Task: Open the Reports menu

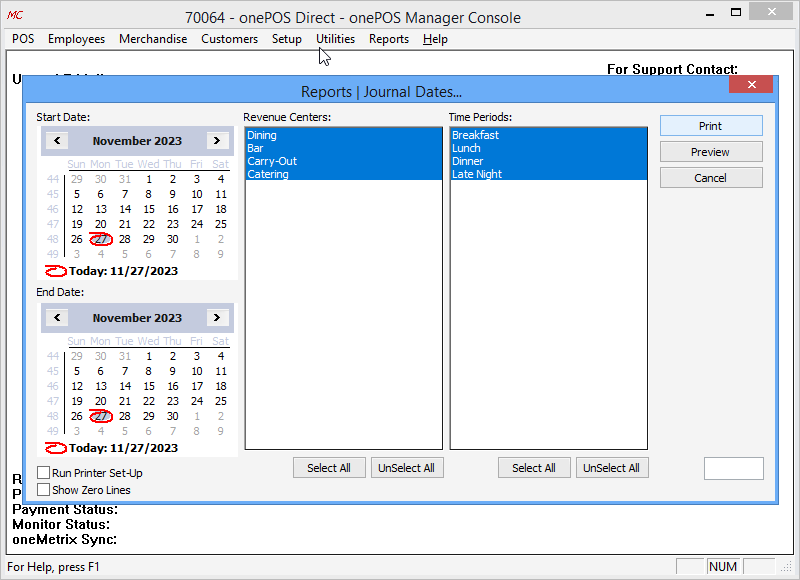Action: point(389,39)
